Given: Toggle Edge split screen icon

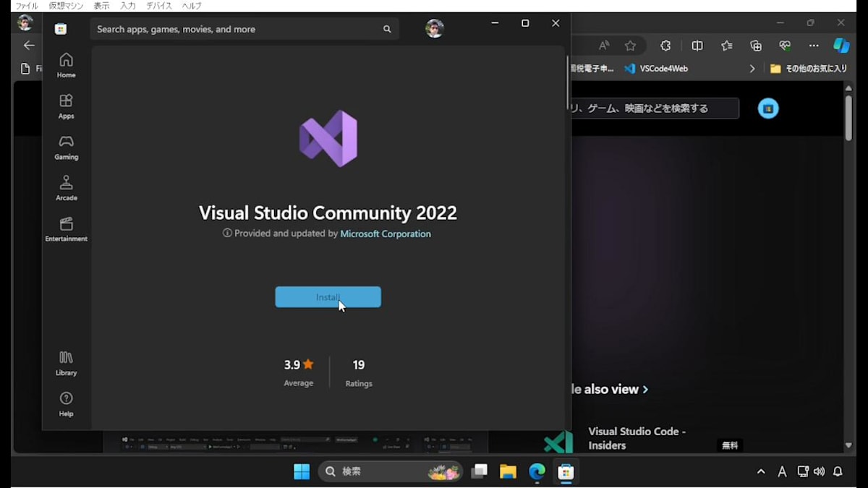Looking at the screenshot, I should 697,46.
